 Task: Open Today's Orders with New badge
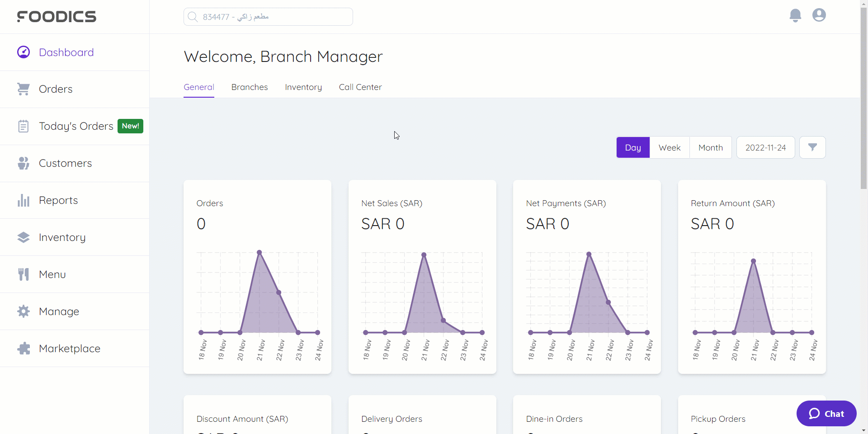coord(76,126)
